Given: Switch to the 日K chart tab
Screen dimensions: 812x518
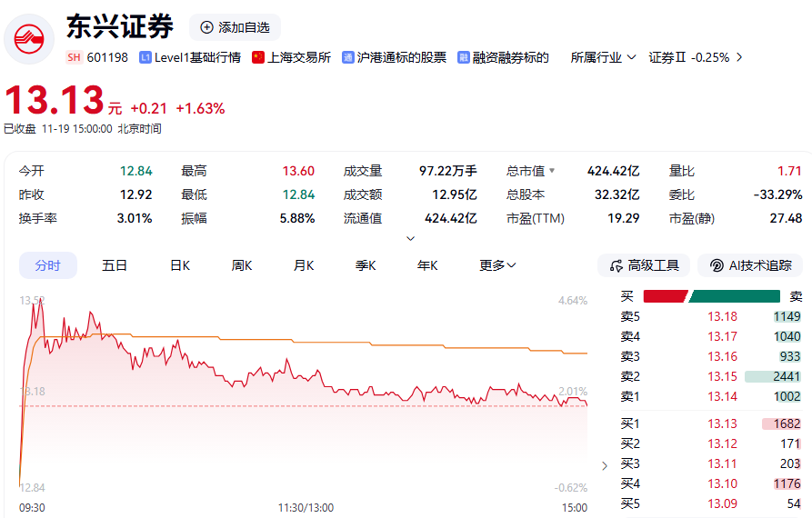Looking at the screenshot, I should pos(180,265).
